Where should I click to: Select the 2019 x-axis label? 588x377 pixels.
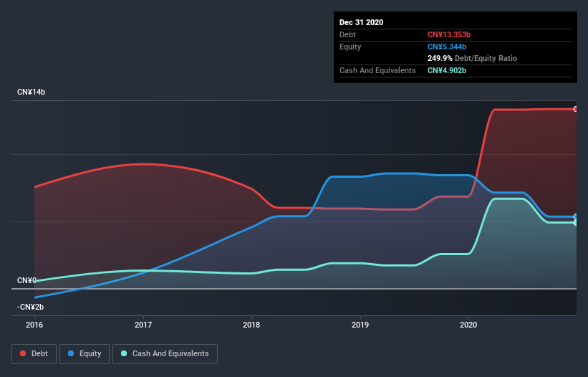click(360, 325)
